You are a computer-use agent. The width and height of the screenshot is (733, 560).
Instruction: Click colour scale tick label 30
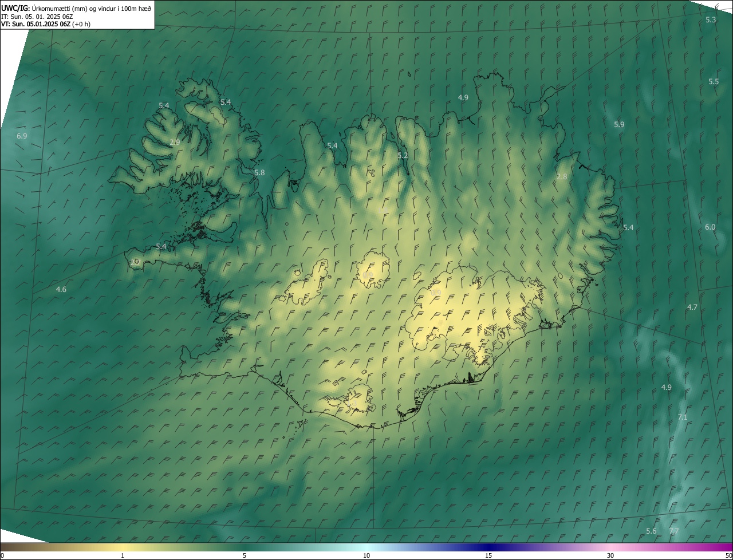(610, 555)
